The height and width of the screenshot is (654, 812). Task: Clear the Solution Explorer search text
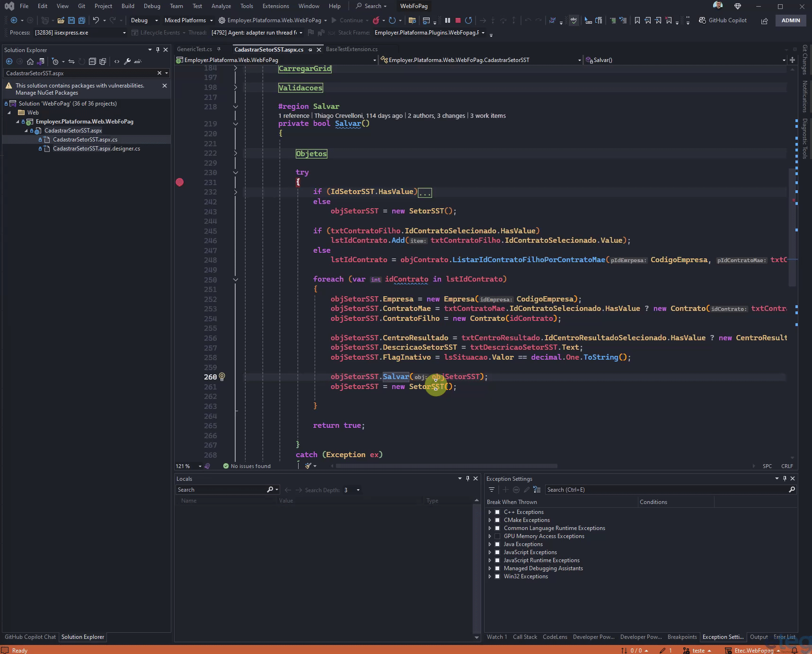tap(159, 73)
